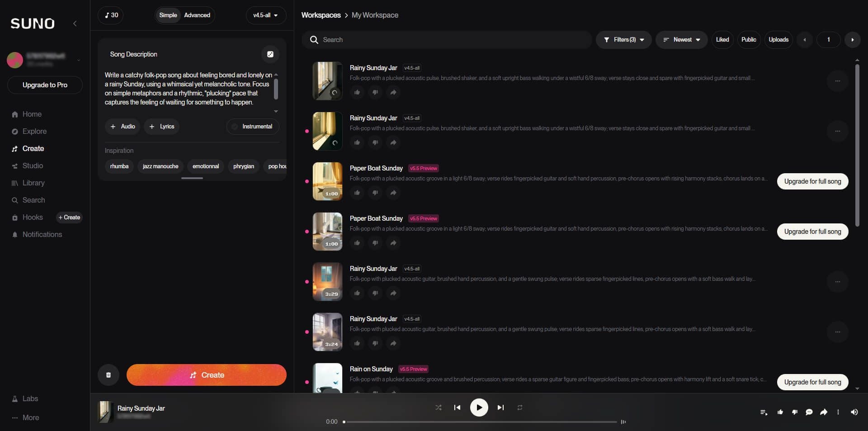Click the Upgrade to Pro button
The height and width of the screenshot is (431, 868).
45,85
